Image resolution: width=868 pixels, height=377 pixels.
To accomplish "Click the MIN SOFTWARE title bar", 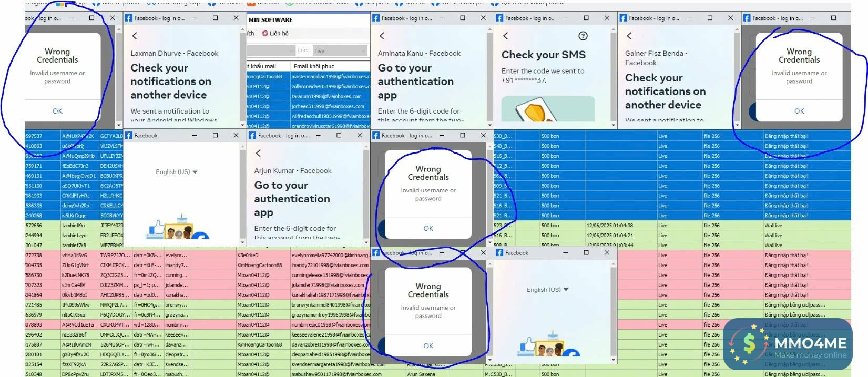I will [x=308, y=20].
